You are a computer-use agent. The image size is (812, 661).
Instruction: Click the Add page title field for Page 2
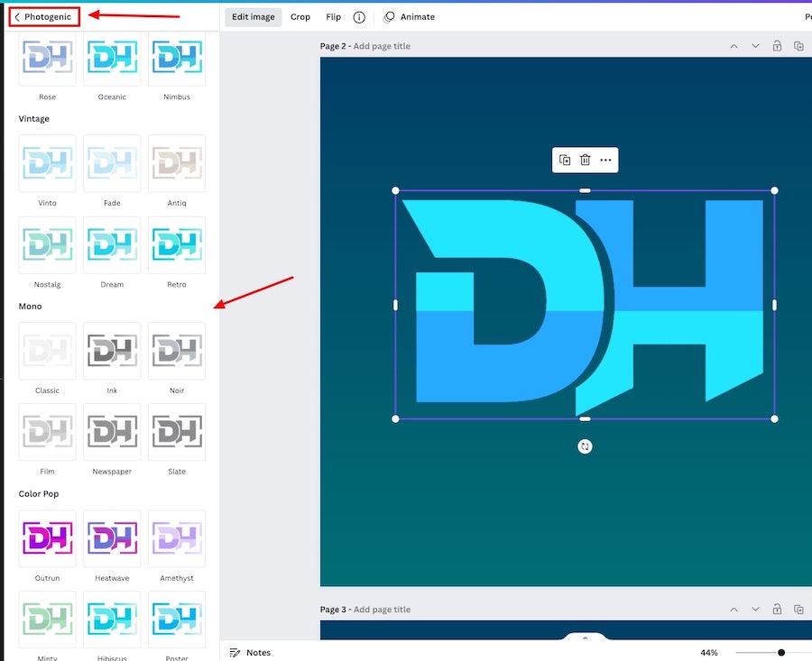[381, 46]
